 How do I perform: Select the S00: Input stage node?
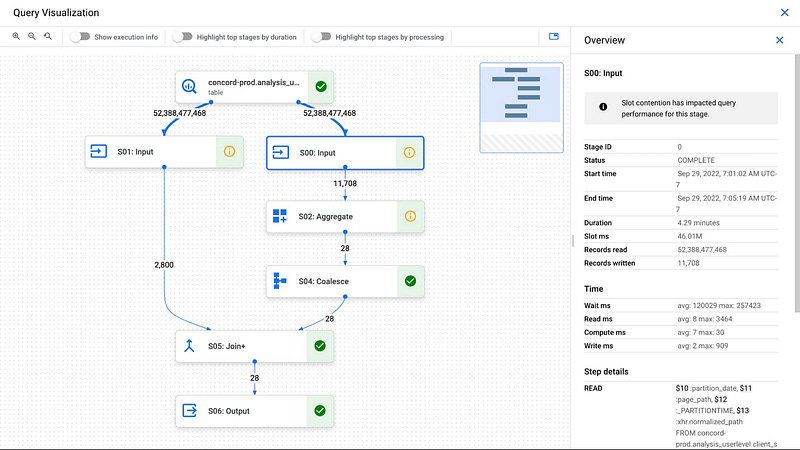click(345, 153)
